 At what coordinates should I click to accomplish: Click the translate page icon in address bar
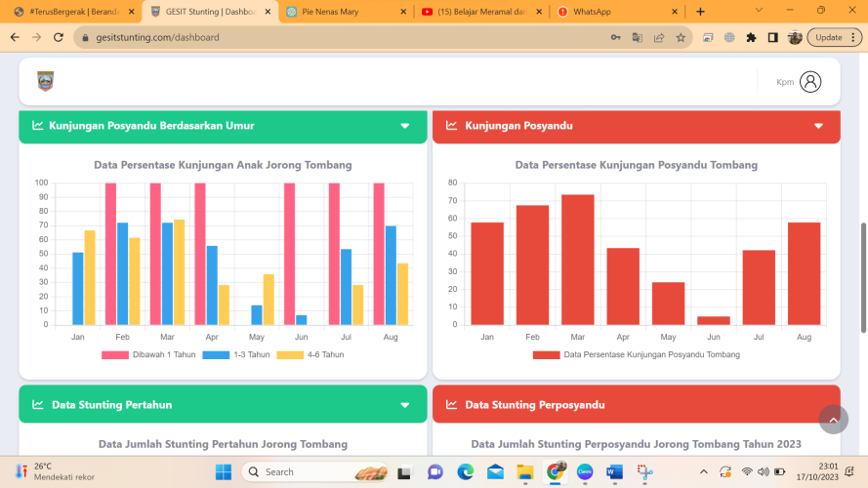coord(637,37)
